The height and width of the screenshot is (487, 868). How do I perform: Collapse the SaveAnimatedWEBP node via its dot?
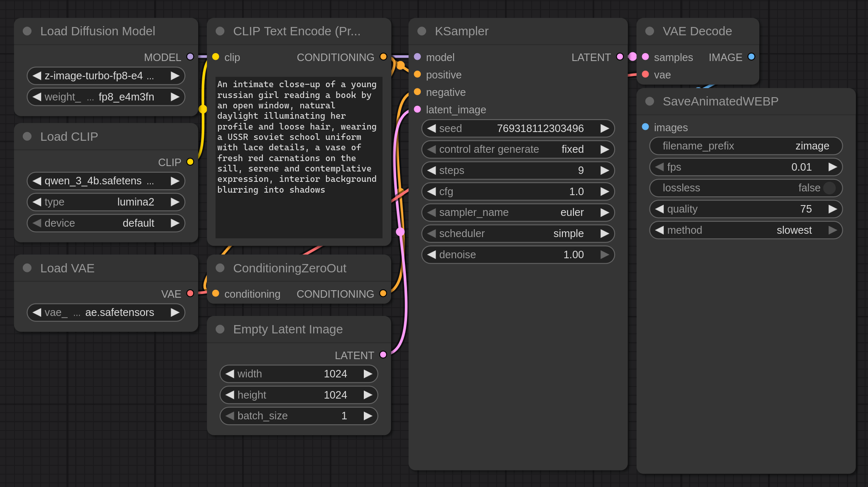pos(650,101)
